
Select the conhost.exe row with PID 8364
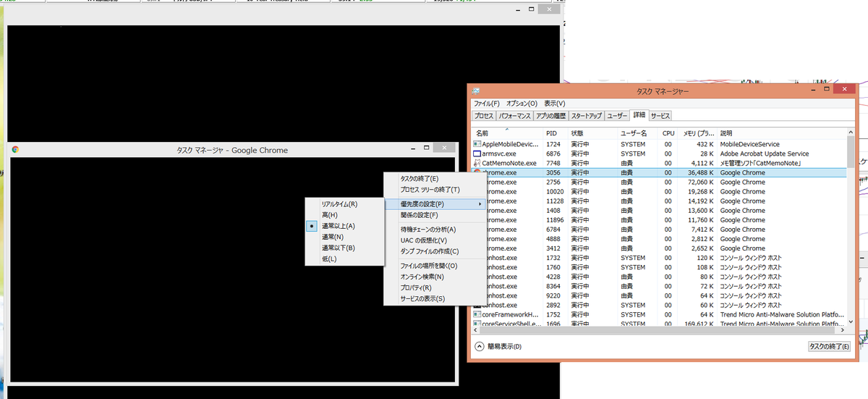point(659,285)
